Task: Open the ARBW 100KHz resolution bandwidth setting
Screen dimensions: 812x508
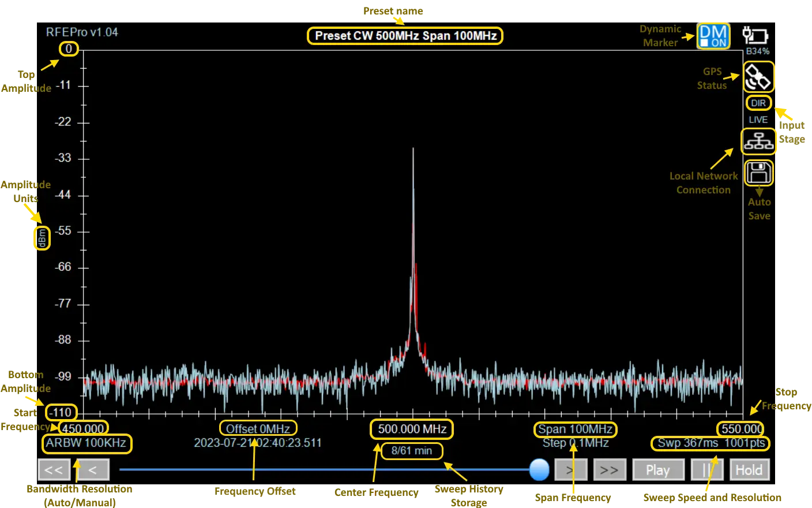Action: click(x=87, y=443)
